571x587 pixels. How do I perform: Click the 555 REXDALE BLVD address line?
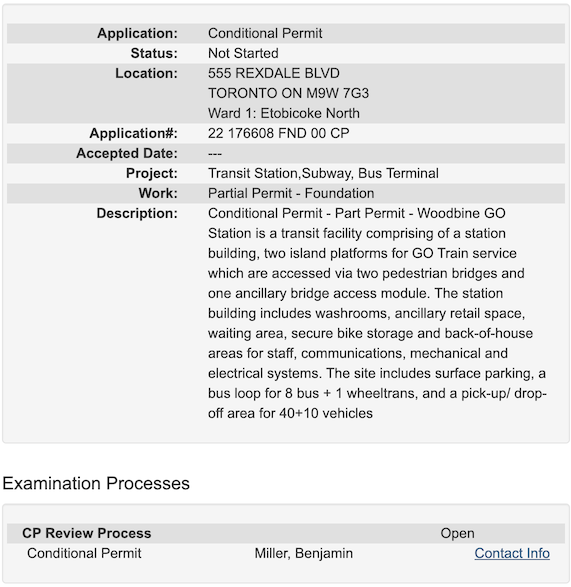[274, 73]
